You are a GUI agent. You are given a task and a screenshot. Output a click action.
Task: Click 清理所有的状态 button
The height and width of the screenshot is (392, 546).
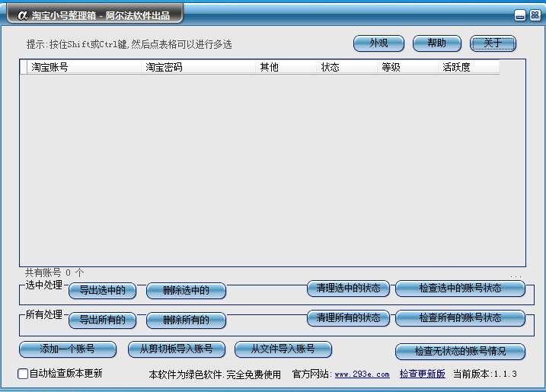pyautogui.click(x=348, y=318)
